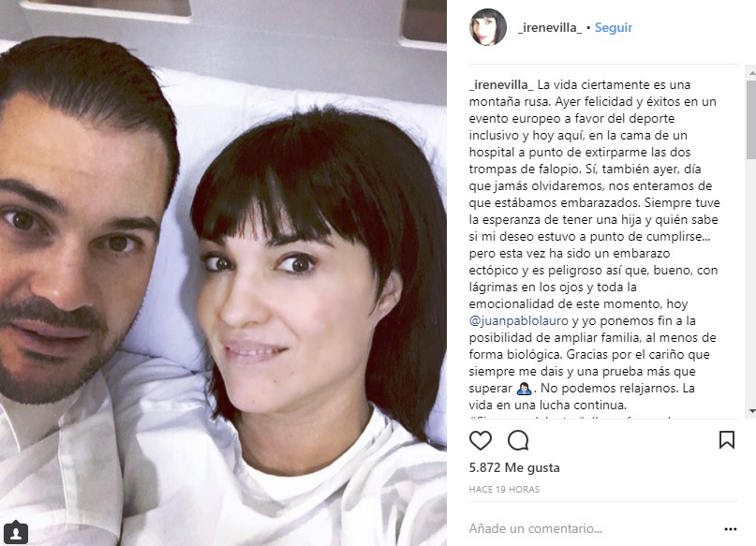Click the caption scrollbar up arrow
756x546 pixels.
(x=751, y=73)
